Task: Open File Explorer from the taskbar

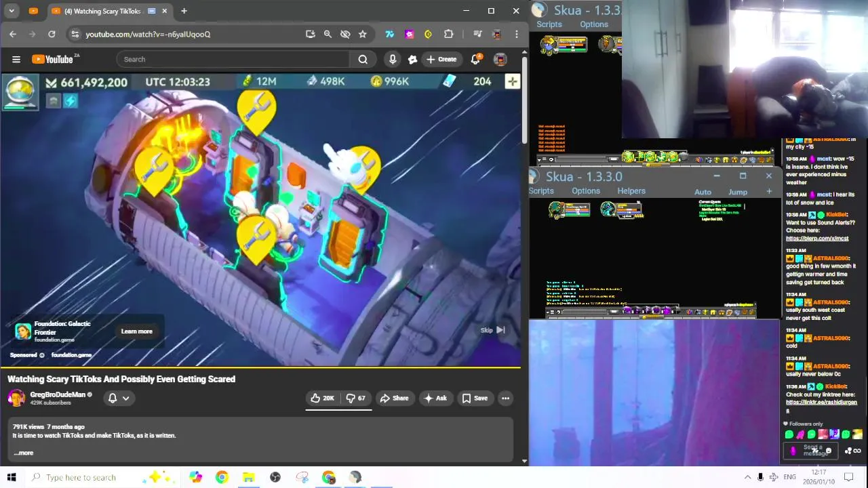Action: (248, 477)
